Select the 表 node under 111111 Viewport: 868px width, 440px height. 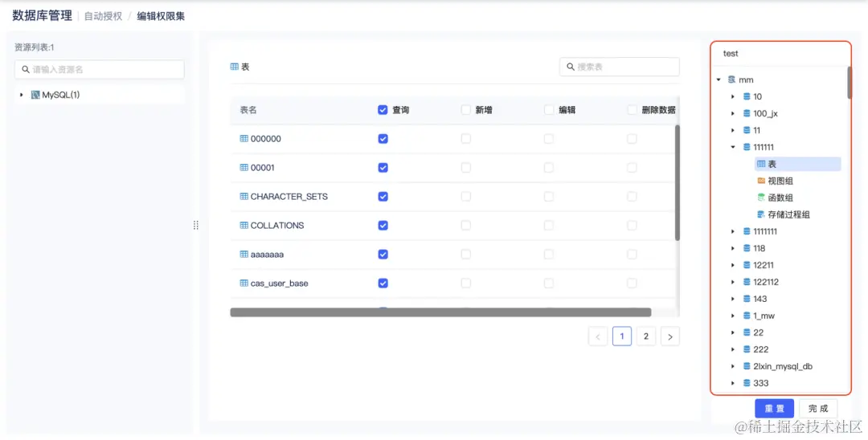pyautogui.click(x=798, y=164)
